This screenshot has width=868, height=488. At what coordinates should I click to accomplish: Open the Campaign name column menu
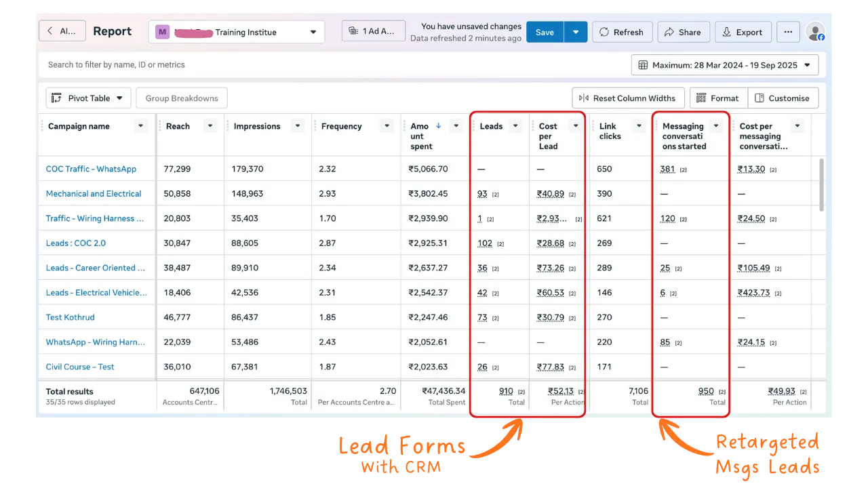click(140, 126)
